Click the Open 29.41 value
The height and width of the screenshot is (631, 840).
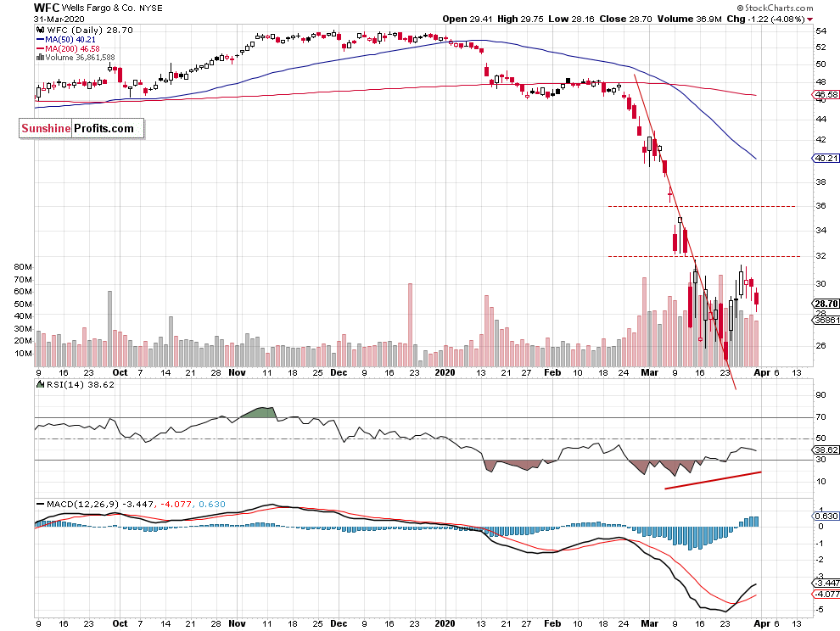(468, 19)
